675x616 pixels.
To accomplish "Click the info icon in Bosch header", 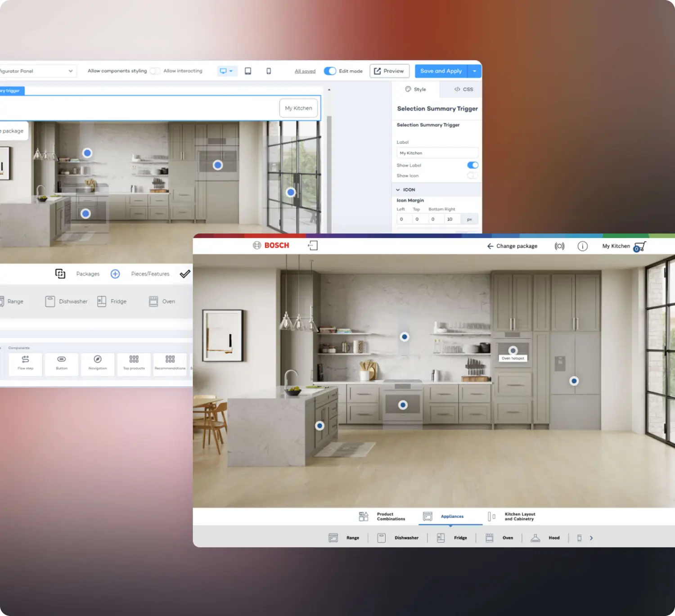I will pos(582,246).
